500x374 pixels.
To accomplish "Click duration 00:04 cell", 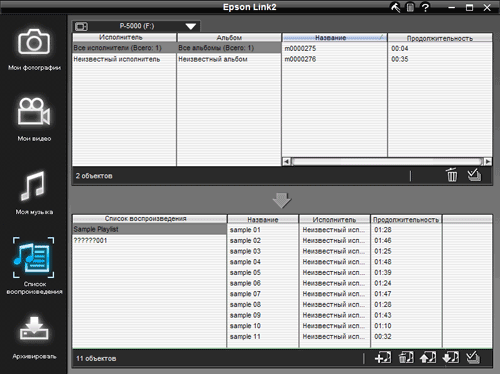I will click(x=400, y=48).
